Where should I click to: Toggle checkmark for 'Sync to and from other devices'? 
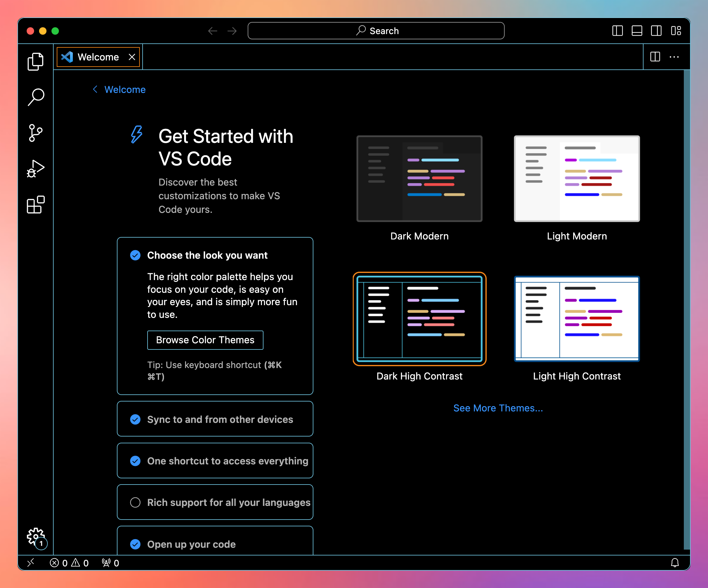(135, 419)
